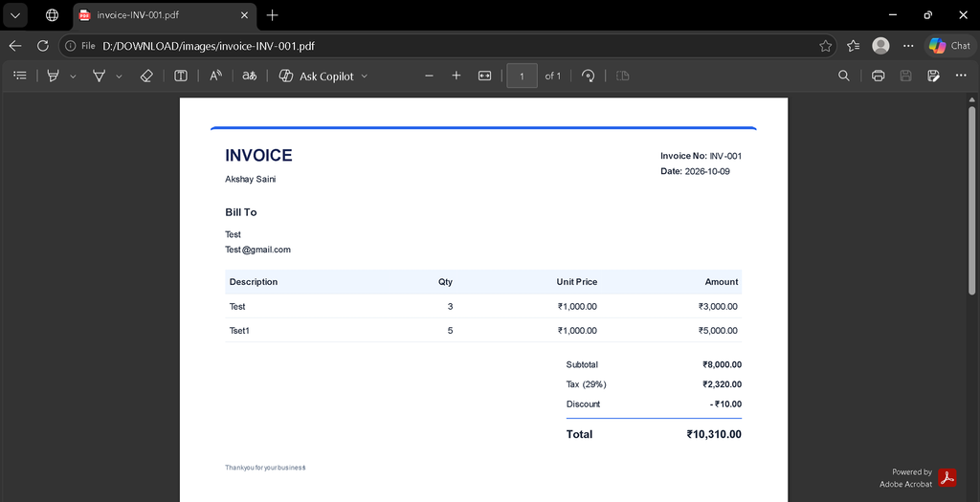This screenshot has width=980, height=502.
Task: Click Ask Copilot button
Action: click(316, 76)
